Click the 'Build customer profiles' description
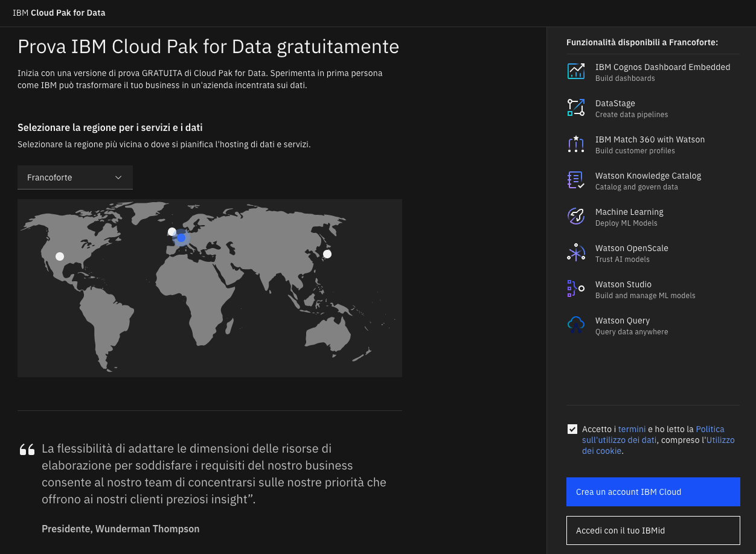Viewport: 756px width, 554px height. pyautogui.click(x=635, y=151)
